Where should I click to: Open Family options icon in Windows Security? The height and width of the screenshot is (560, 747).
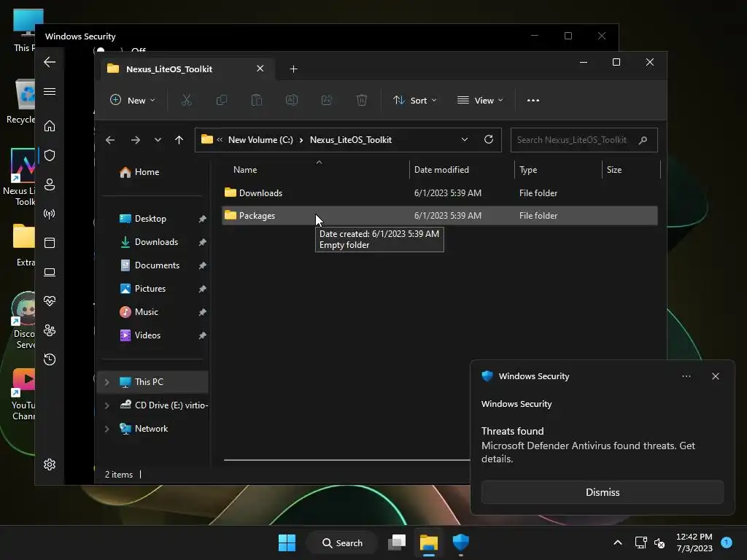click(x=50, y=330)
